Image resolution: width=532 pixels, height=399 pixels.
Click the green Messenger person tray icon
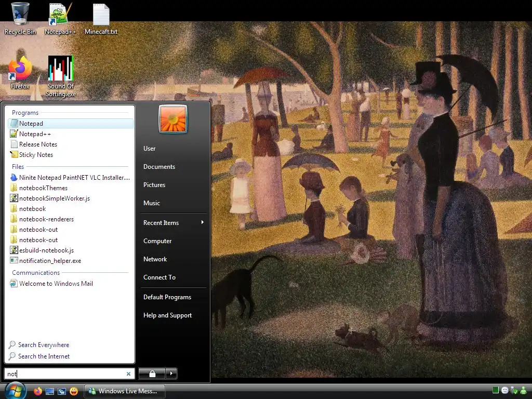pos(524,391)
